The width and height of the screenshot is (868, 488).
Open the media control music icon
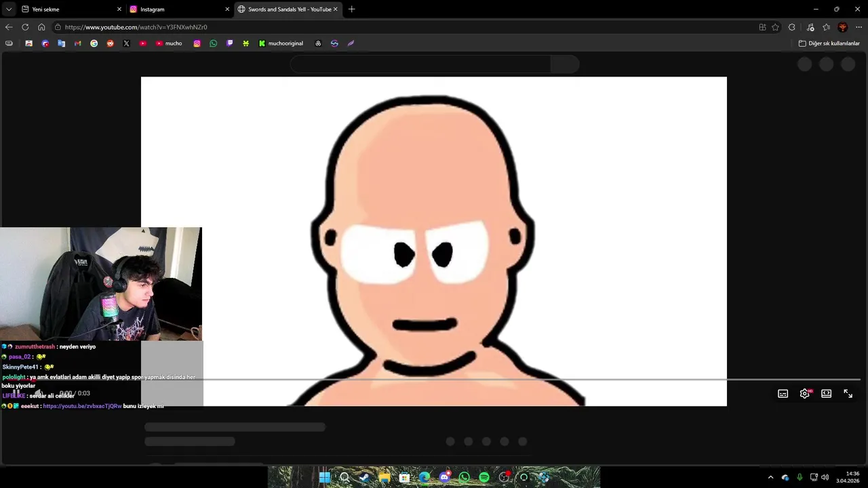point(810,27)
